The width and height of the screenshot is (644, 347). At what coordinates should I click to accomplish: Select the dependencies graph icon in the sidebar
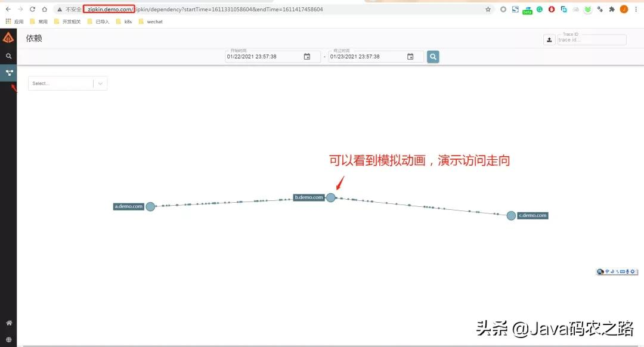coord(8,73)
